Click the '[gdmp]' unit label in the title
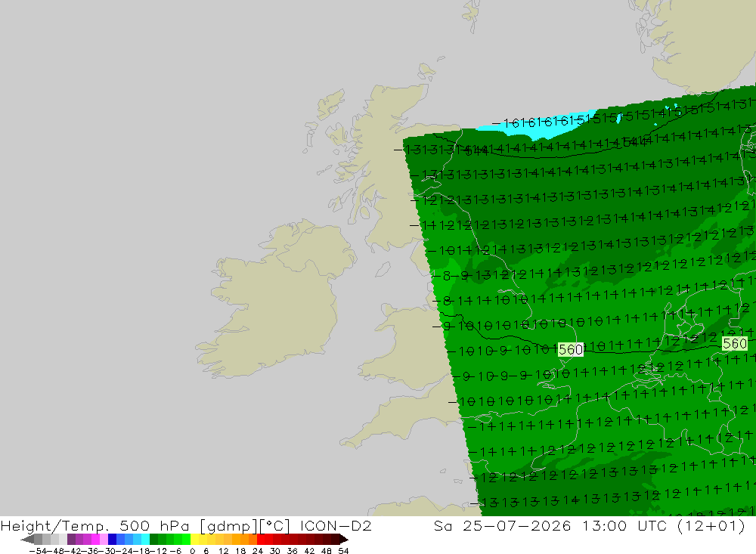 [228, 525]
